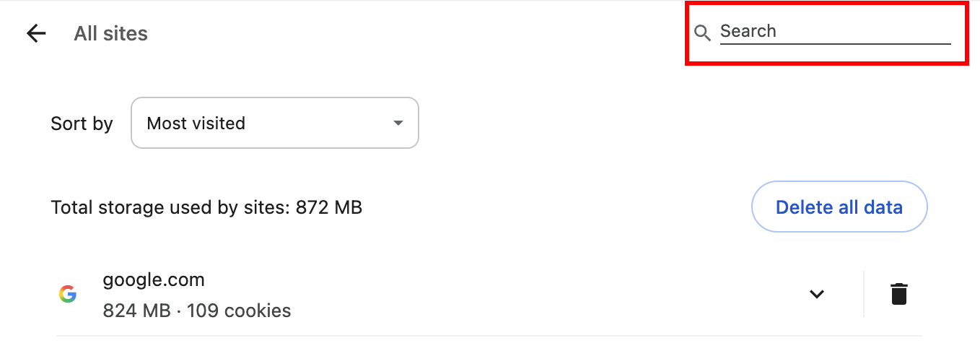Click the Google favicon logo

point(68,295)
